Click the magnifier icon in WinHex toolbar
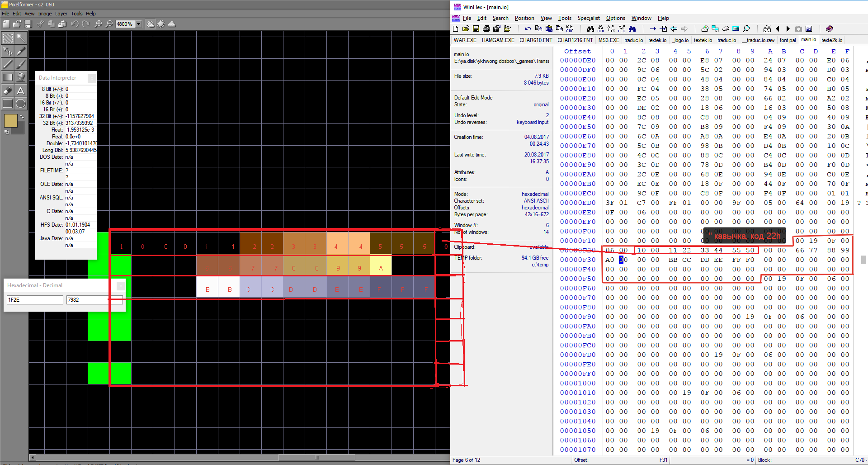Screen dimensions: 868x465 (746, 28)
